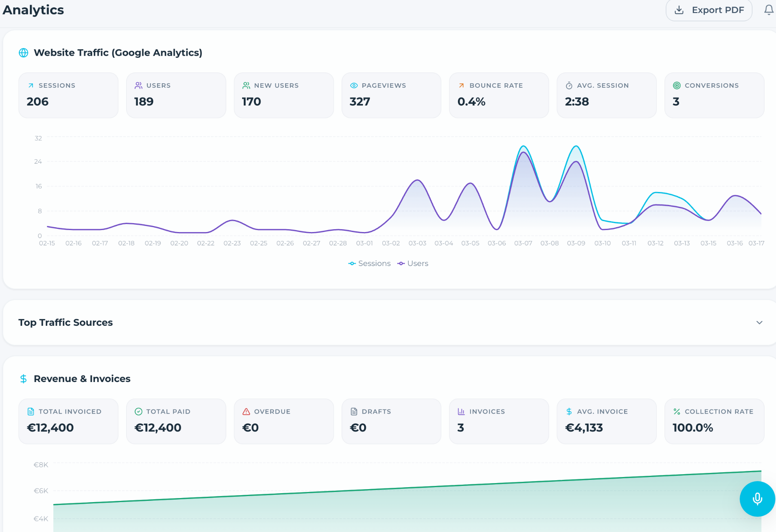
Task: Click the 03-09 date label on chart axis
Action: click(576, 243)
